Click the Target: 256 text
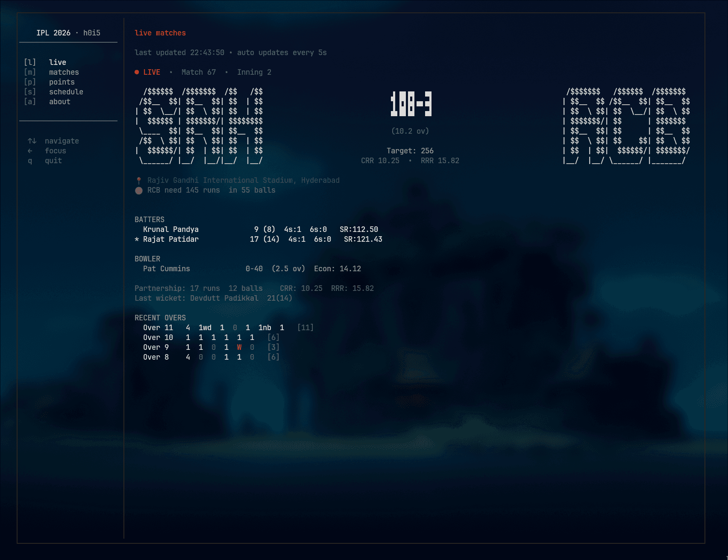This screenshot has height=560, width=728. tap(410, 151)
